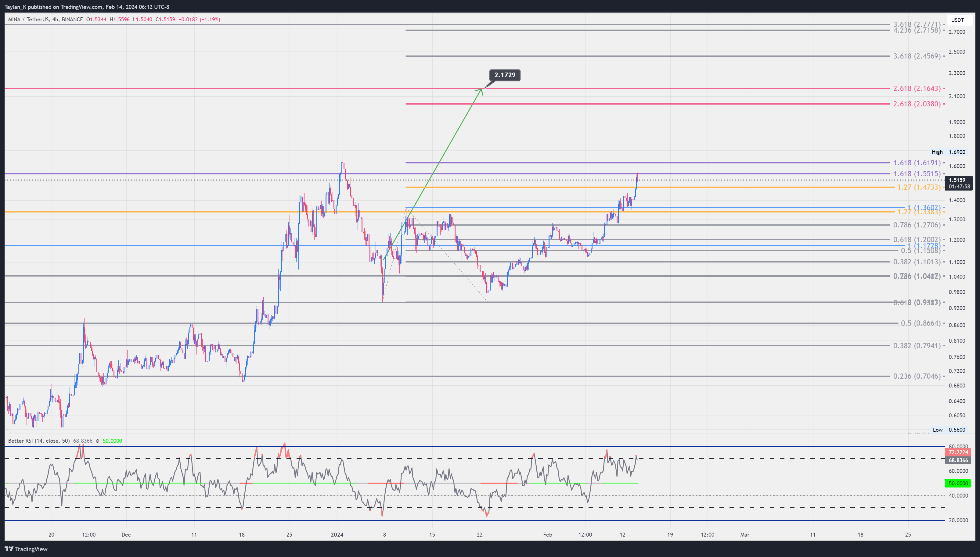Click the RSI value tag 72.2224
Image resolution: width=980 pixels, height=557 pixels.
click(x=958, y=452)
